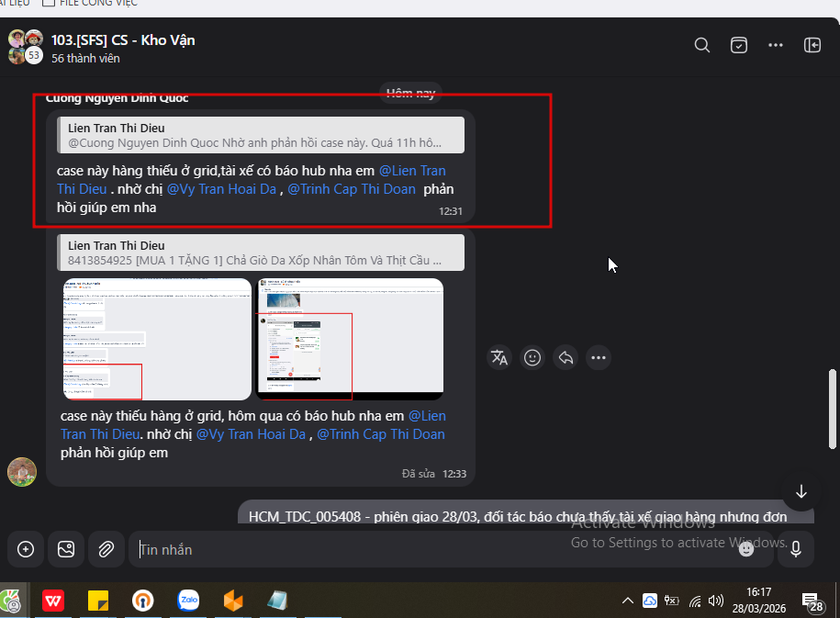Attach a file with paperclip icon
Screen dimensions: 840x618
pos(106,549)
